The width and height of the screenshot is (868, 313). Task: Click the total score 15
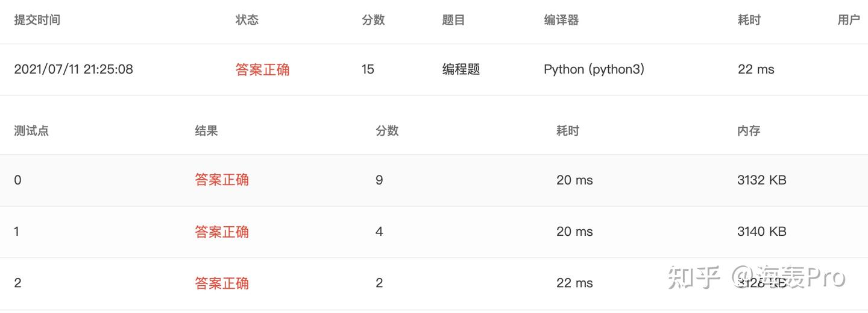(x=368, y=69)
